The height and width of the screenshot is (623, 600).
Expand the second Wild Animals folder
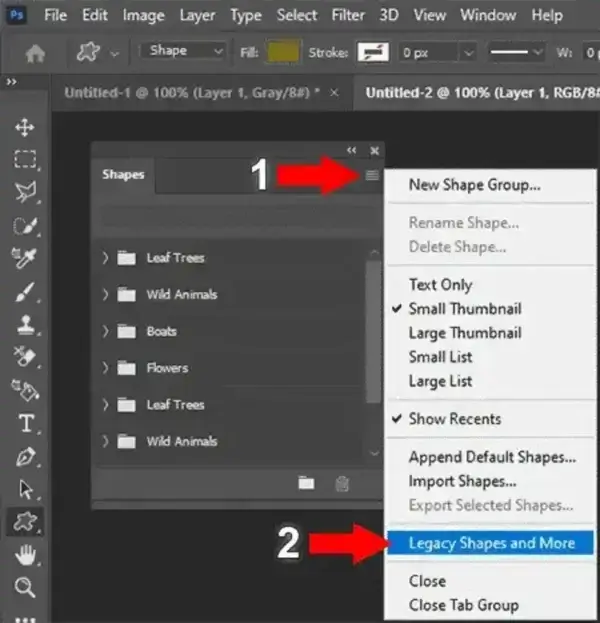(105, 441)
